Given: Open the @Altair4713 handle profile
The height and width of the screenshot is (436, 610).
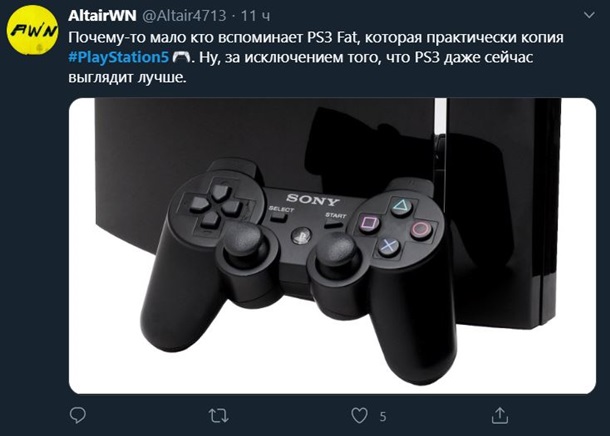Looking at the screenshot, I should pos(184,16).
